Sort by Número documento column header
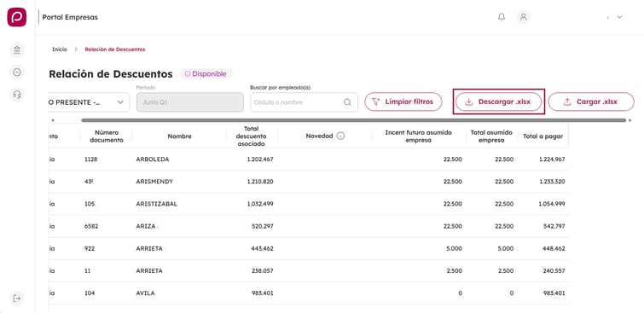 coord(107,136)
